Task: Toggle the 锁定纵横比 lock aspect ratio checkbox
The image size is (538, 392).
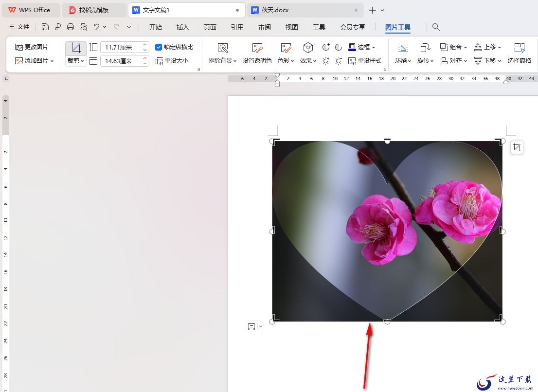Action: click(x=158, y=47)
